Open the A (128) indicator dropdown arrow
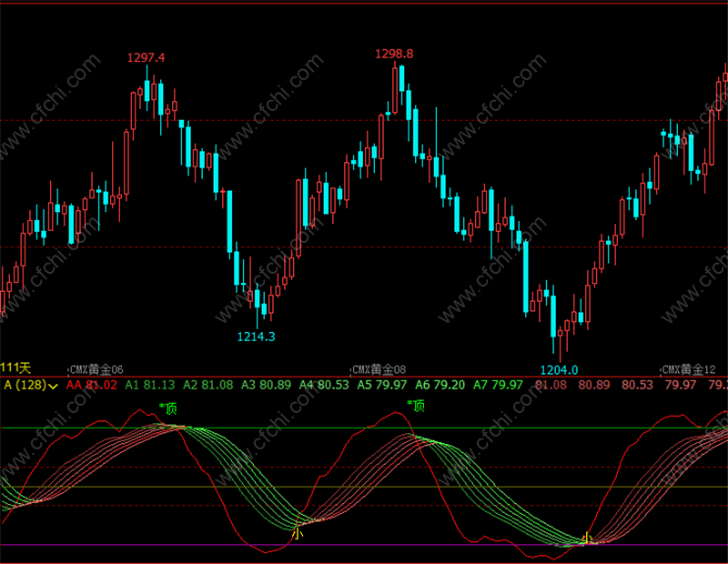 coord(54,387)
